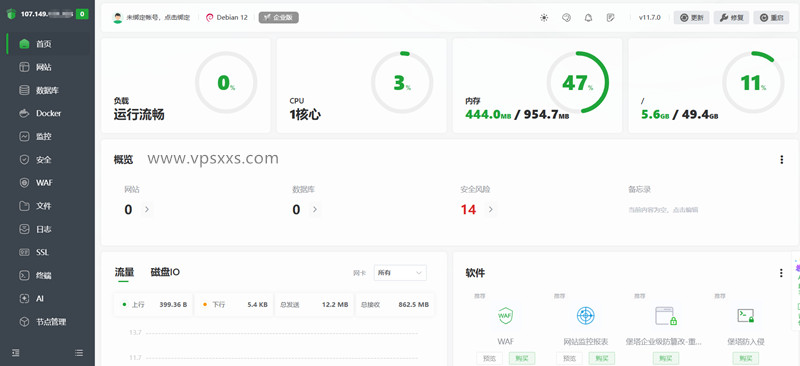800x366 pixels.
Task: Click the Debian logo icon
Action: 209,17
